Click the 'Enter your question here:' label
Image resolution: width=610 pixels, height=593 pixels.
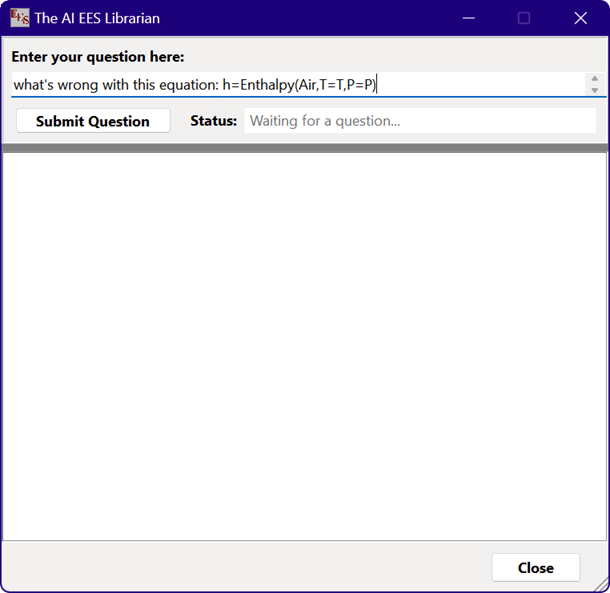coord(98,57)
